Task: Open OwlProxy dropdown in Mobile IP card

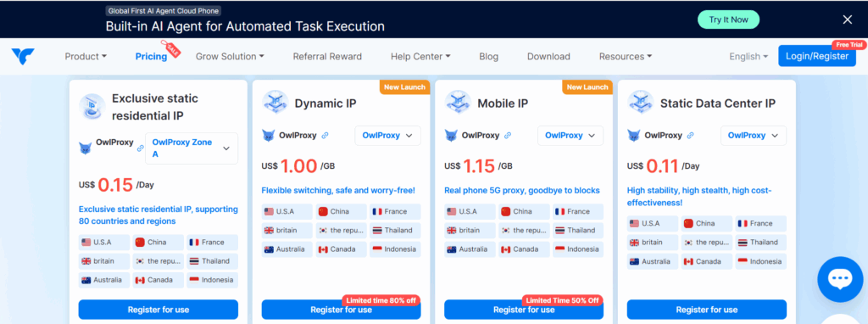Action: coord(570,136)
